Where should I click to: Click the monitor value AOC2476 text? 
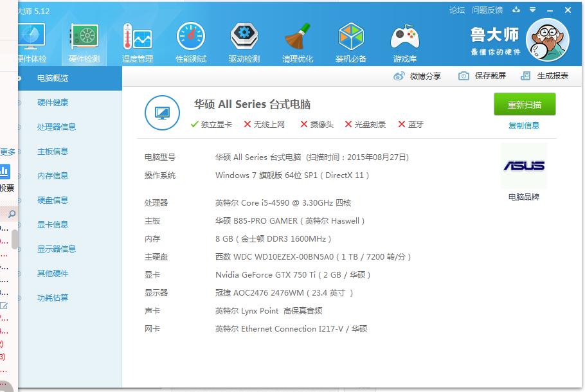284,293
